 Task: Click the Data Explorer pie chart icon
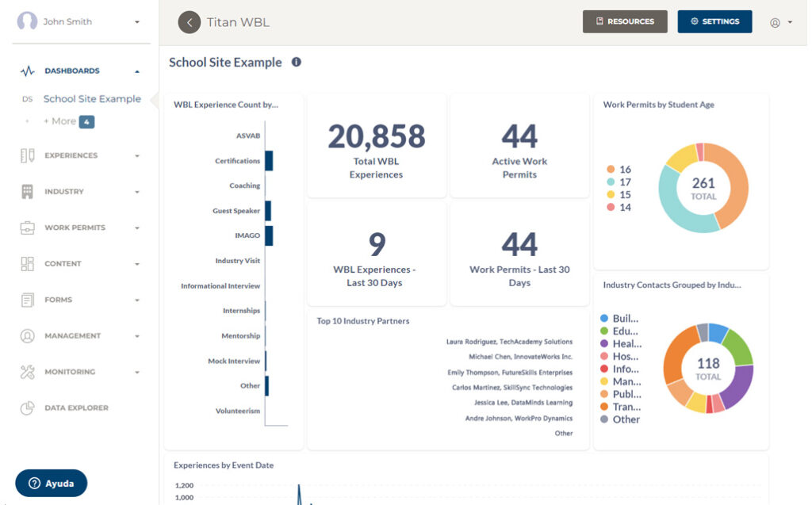pyautogui.click(x=28, y=408)
